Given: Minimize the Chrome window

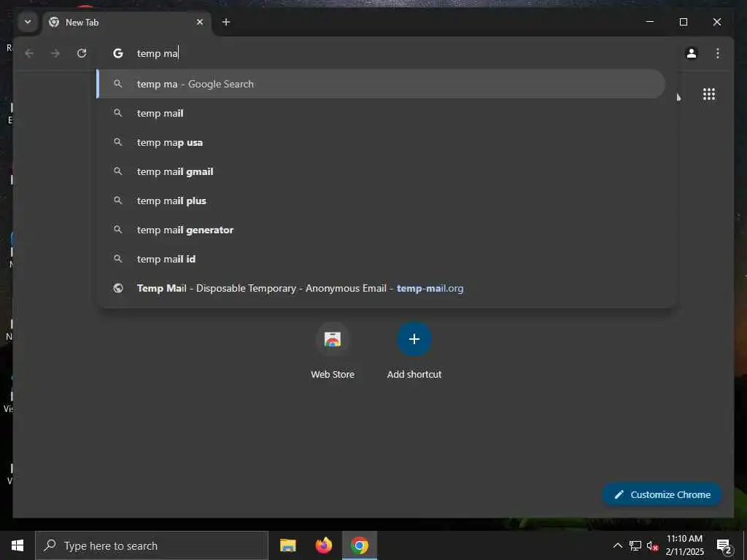Looking at the screenshot, I should coord(649,22).
